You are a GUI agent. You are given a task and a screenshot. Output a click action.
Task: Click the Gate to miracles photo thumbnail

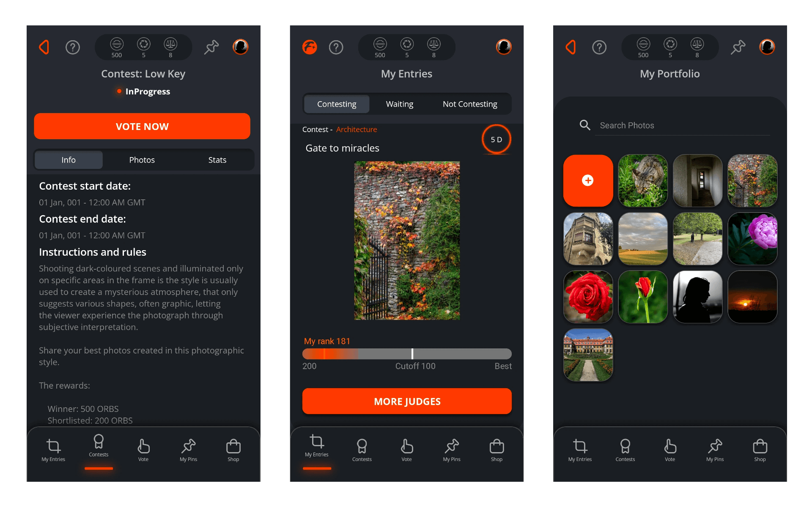406,240
